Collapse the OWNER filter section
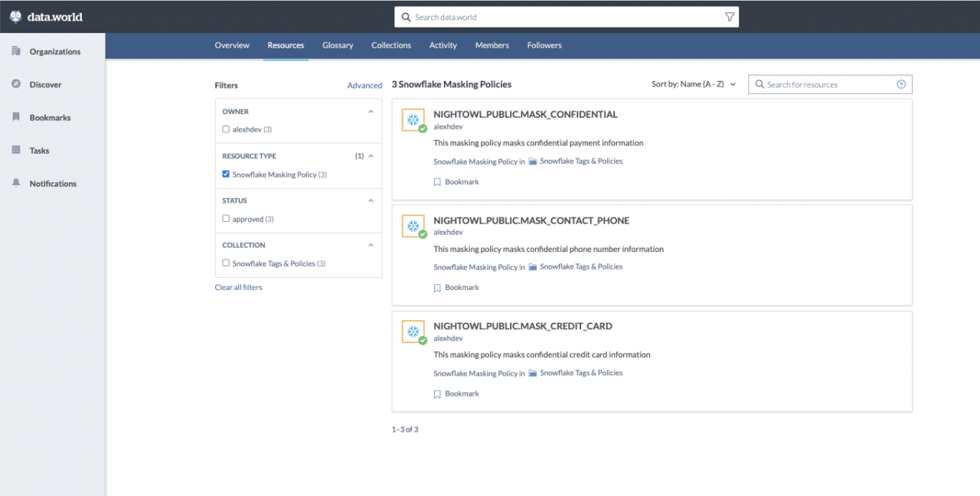Viewport: 980px width, 496px height. (x=371, y=112)
